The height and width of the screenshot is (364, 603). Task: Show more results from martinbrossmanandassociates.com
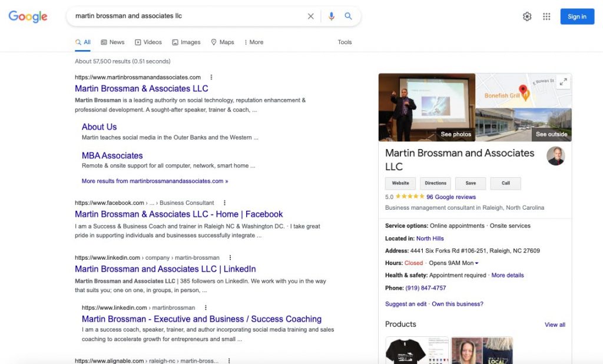[155, 181]
